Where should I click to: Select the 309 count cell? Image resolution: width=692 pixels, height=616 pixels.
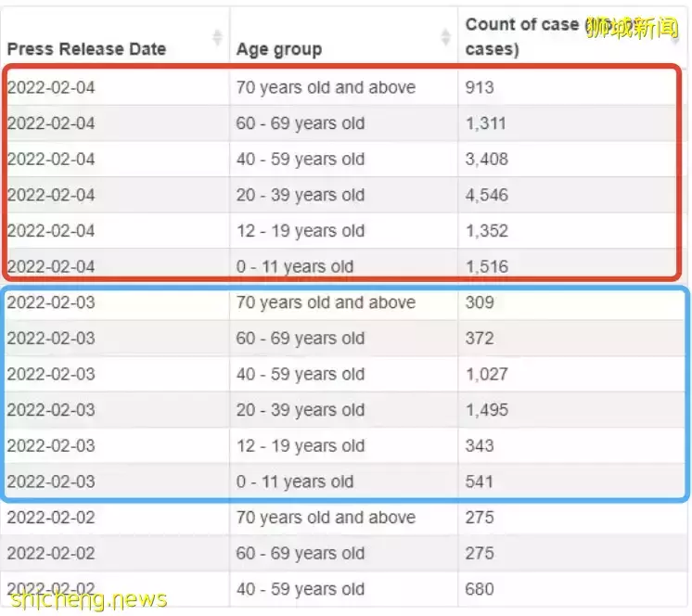481,302
